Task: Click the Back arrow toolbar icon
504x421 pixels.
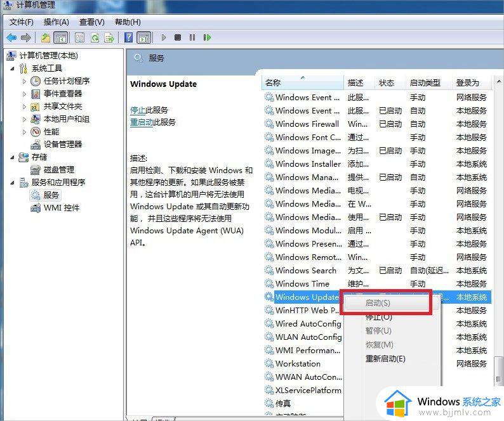Action: click(x=11, y=38)
